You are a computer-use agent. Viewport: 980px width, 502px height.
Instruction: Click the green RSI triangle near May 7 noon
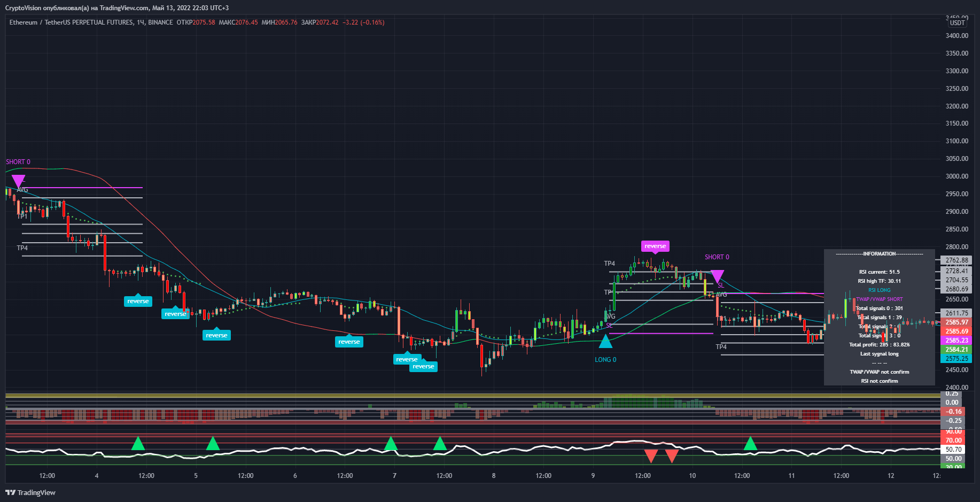pos(440,443)
